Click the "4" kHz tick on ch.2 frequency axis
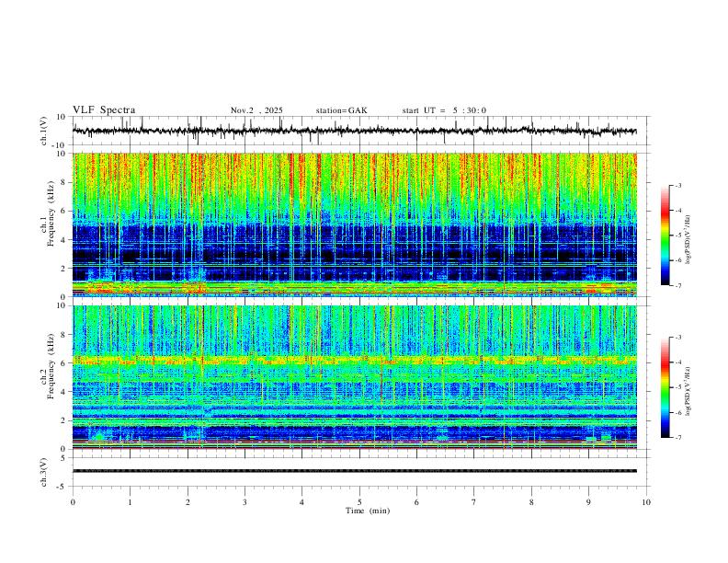The height and width of the screenshot is (563, 728). pos(63,392)
